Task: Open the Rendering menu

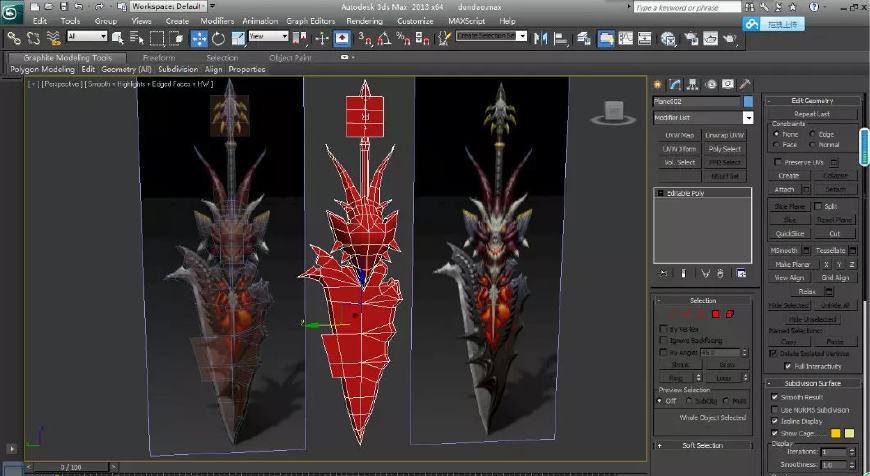Action: pyautogui.click(x=365, y=21)
